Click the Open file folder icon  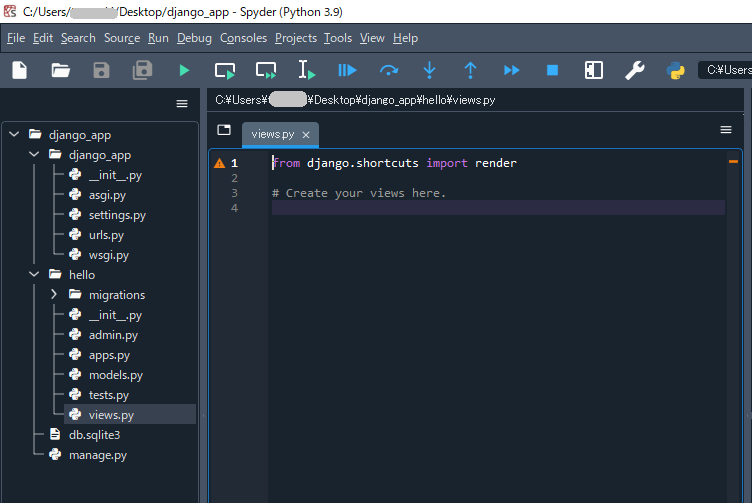coord(60,70)
